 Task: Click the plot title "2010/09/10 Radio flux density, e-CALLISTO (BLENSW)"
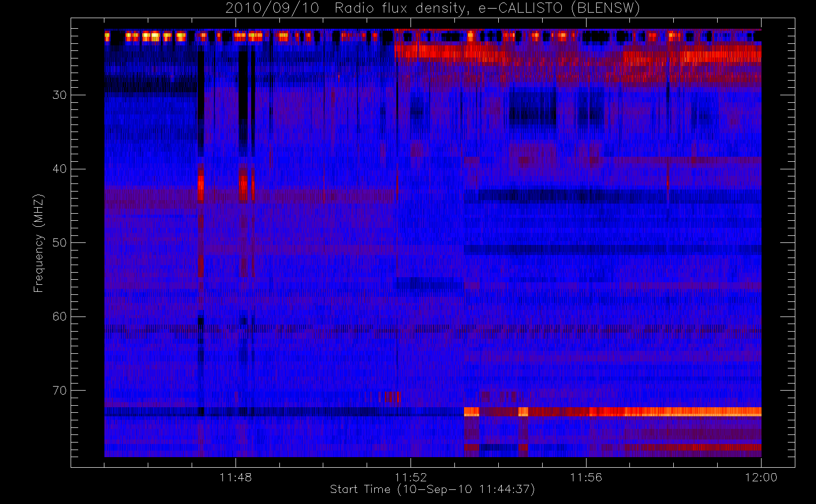[433, 9]
